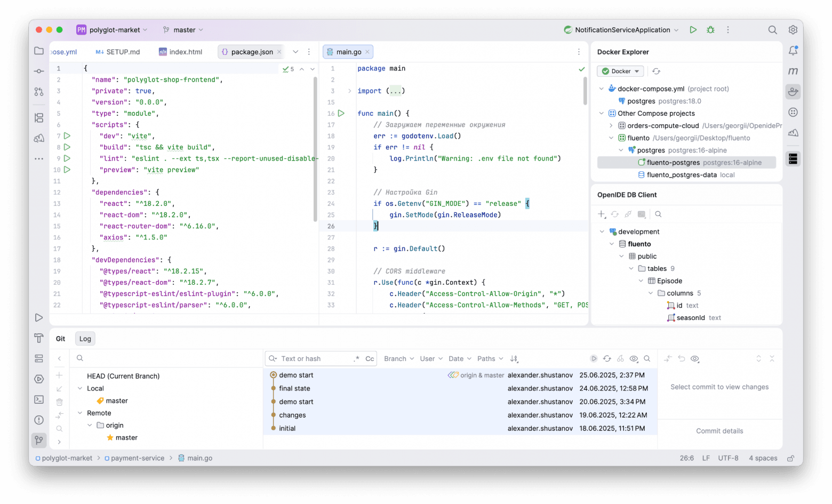This screenshot has height=504, width=832.
Task: Open the Problems tool window icon
Action: click(x=39, y=420)
